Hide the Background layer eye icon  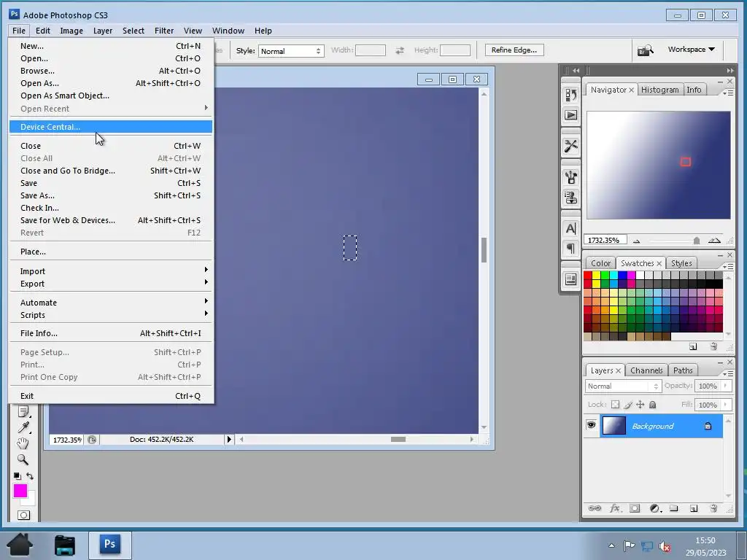pyautogui.click(x=591, y=425)
